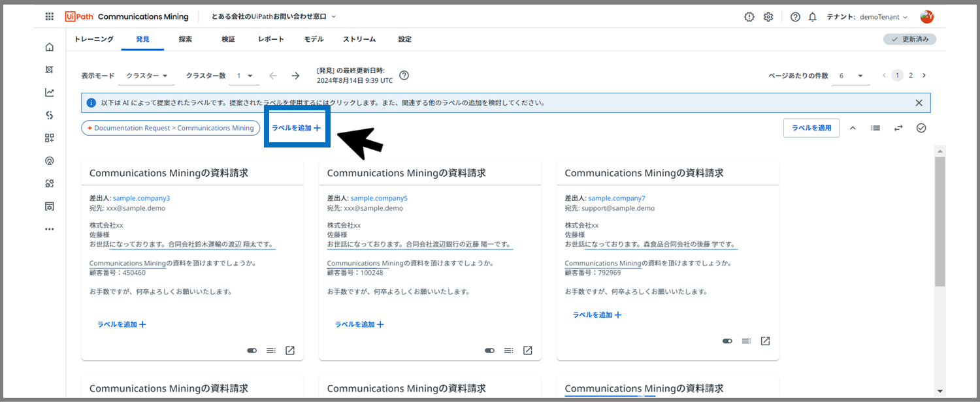Go to Home in the left sidebar
Screen dimensions: 980x402
pyautogui.click(x=50, y=47)
